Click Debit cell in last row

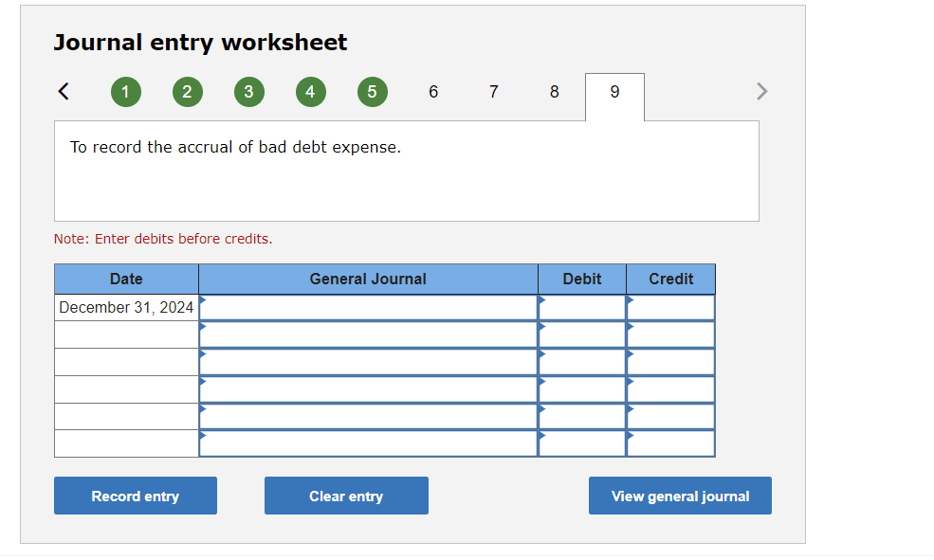pyautogui.click(x=582, y=443)
